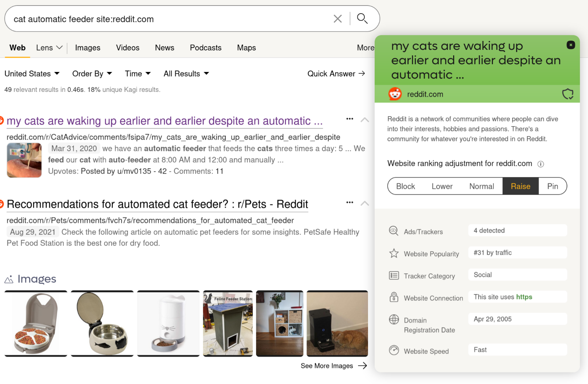Open three-dot menu for first Reddit result
This screenshot has height=384, width=588.
[350, 119]
